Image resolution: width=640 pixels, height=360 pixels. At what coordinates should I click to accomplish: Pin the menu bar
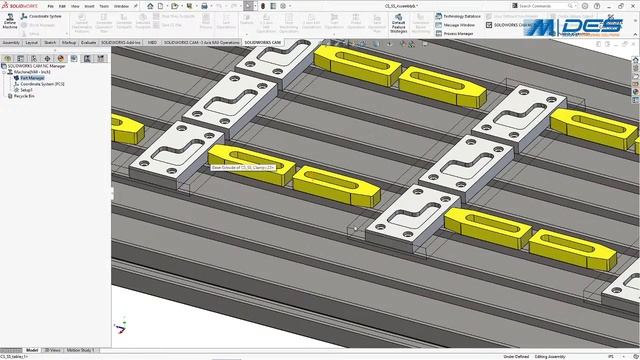pos(136,6)
